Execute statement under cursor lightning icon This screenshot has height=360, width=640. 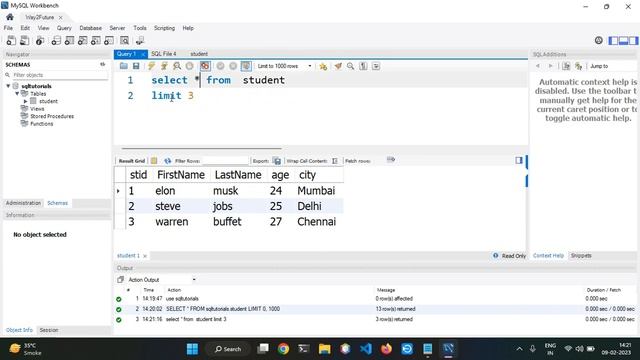(164, 66)
